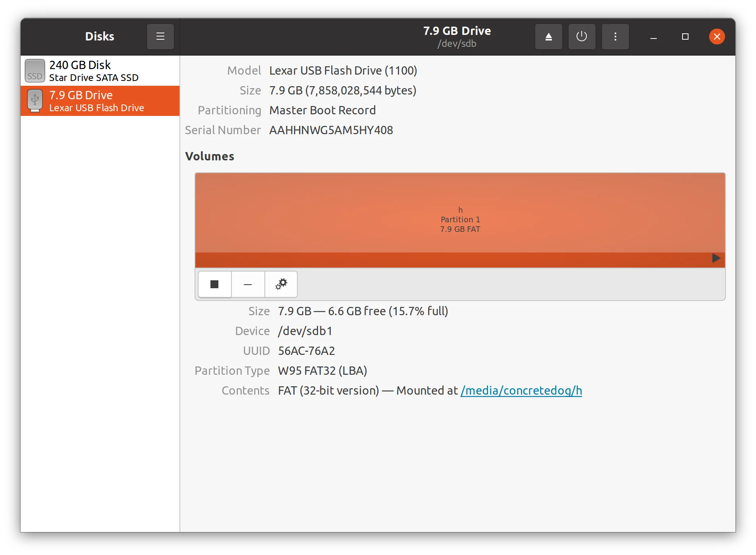Click the mounted play indicator on partition

[x=716, y=258]
